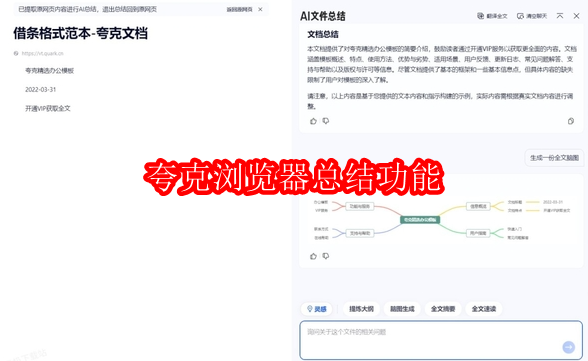Click the 用户指南 node in the mind map
This screenshot has width=588, height=361.
(478, 233)
